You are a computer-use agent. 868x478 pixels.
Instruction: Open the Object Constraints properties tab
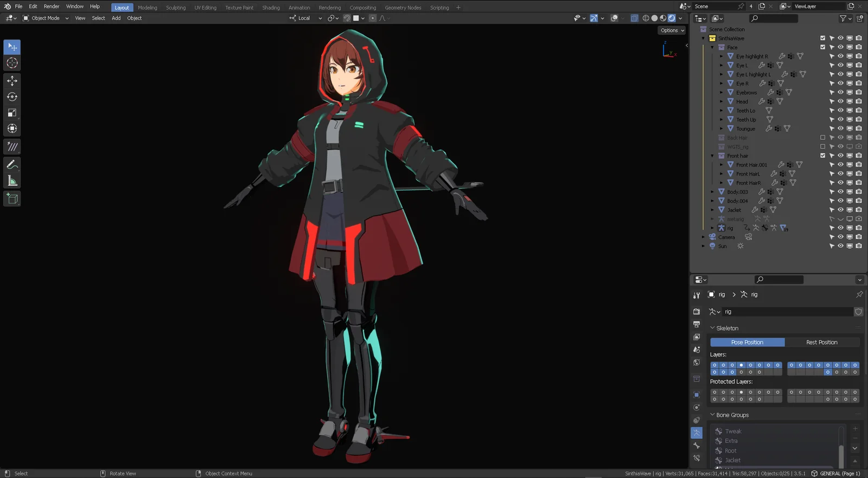[x=697, y=420]
